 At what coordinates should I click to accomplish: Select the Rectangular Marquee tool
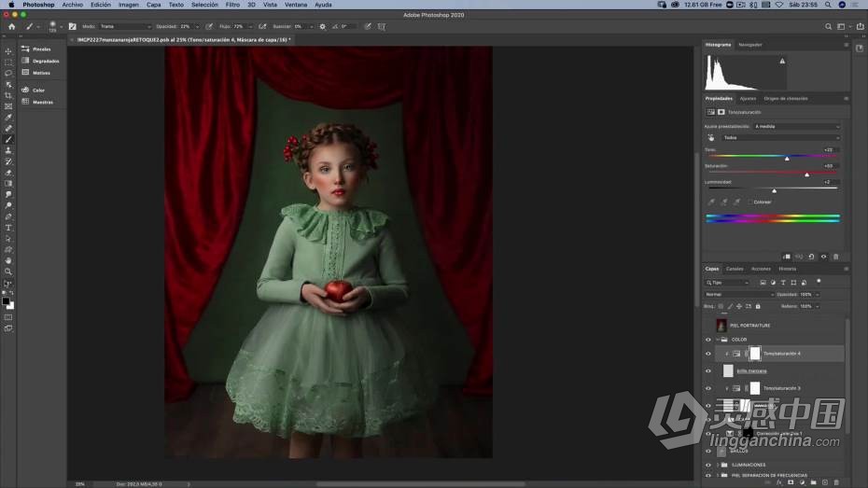click(8, 63)
